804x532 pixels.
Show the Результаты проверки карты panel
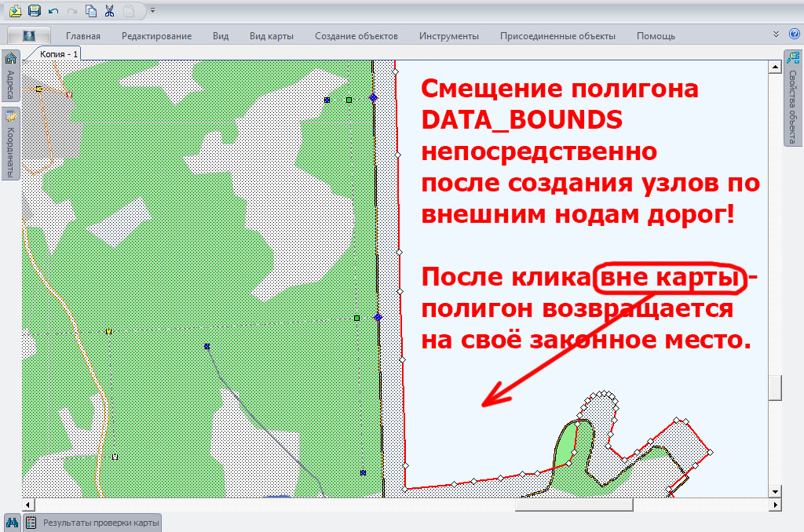coord(93,522)
